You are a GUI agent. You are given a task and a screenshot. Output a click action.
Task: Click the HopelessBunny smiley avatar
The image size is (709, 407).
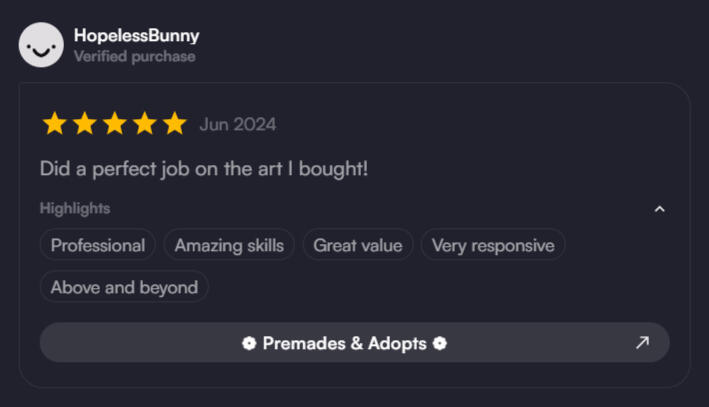(41, 45)
